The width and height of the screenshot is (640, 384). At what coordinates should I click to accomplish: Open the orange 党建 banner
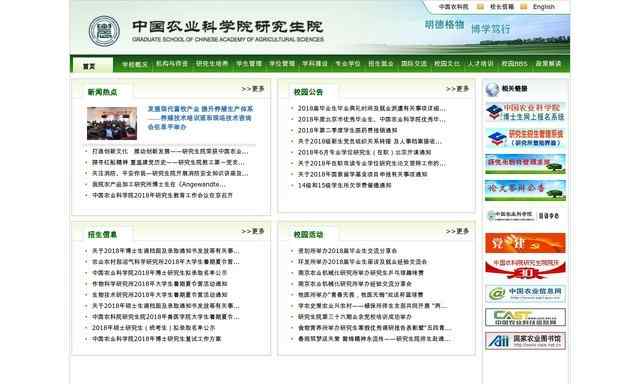tap(525, 243)
